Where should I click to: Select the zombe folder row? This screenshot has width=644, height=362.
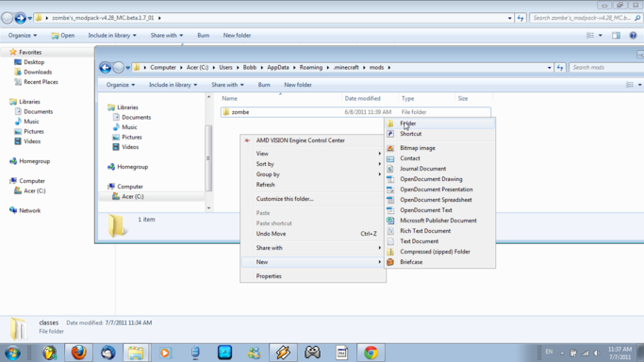click(x=355, y=112)
